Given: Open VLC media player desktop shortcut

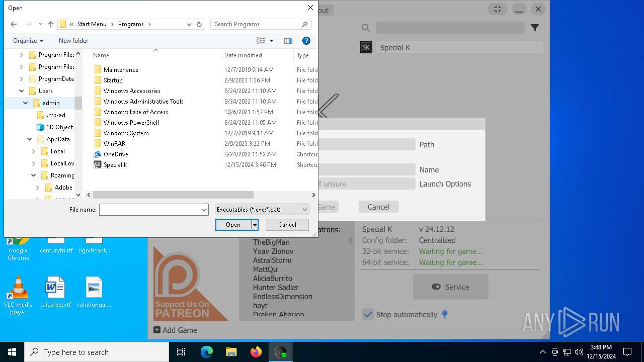Looking at the screenshot, I should click(18, 295).
